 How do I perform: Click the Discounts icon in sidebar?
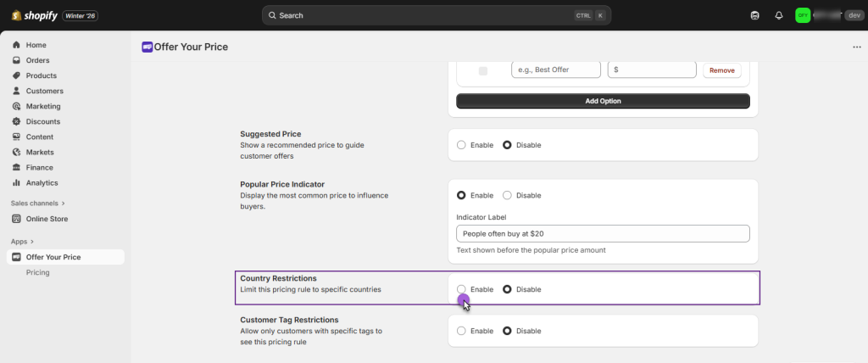(17, 121)
